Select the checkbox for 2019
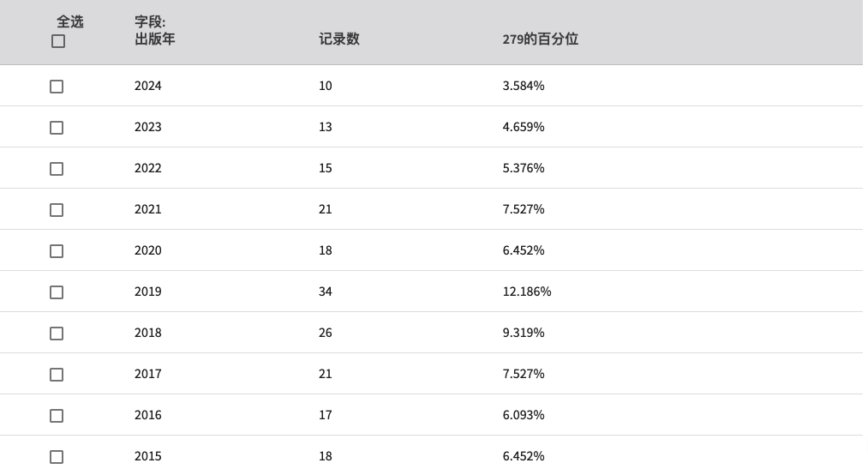This screenshot has height=475, width=868. coord(57,292)
